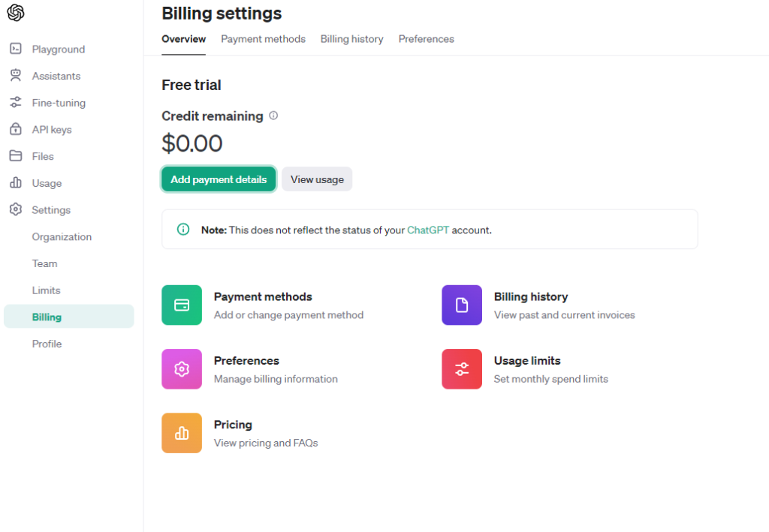Open the green Payment methods card icon
The height and width of the screenshot is (532, 769).
click(x=182, y=305)
